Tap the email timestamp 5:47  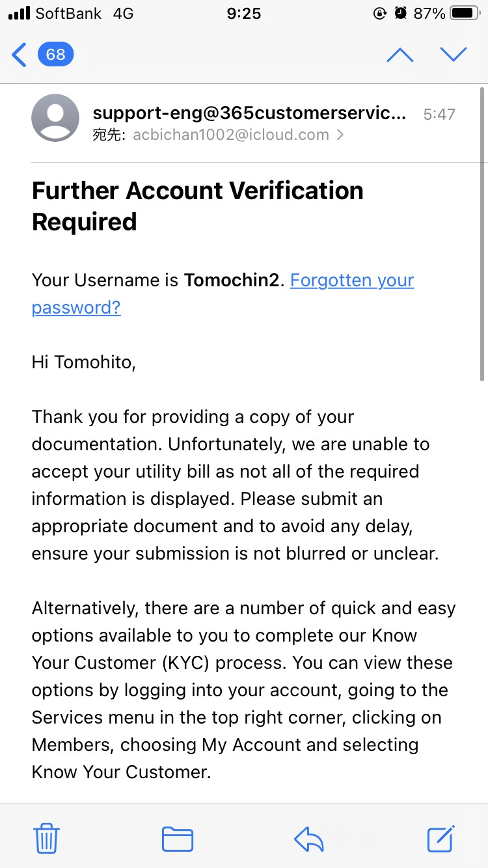click(x=439, y=115)
